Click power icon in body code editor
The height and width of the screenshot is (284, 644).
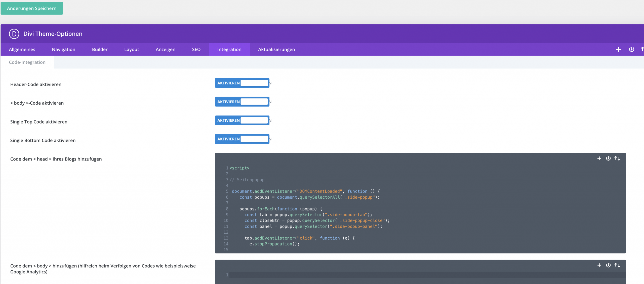pos(608,265)
